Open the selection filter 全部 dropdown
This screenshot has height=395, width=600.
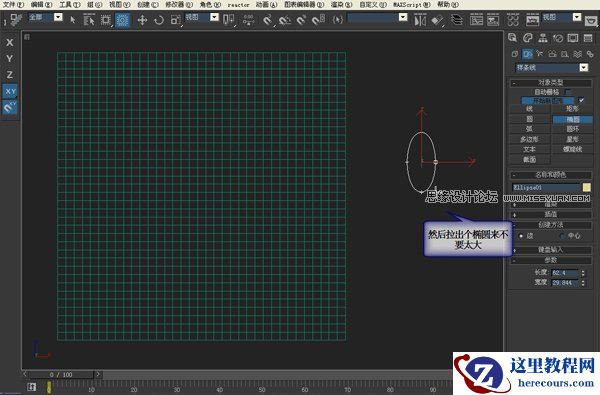pos(45,17)
